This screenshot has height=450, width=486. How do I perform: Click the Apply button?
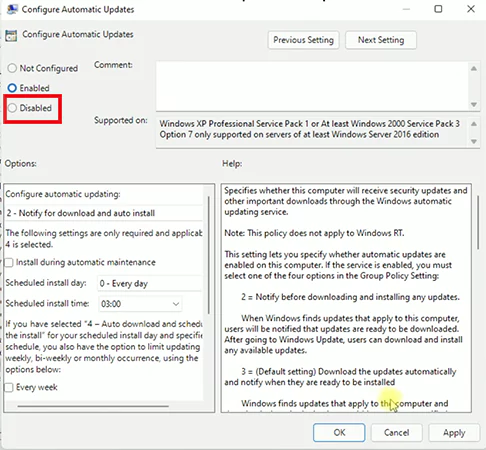tap(454, 433)
